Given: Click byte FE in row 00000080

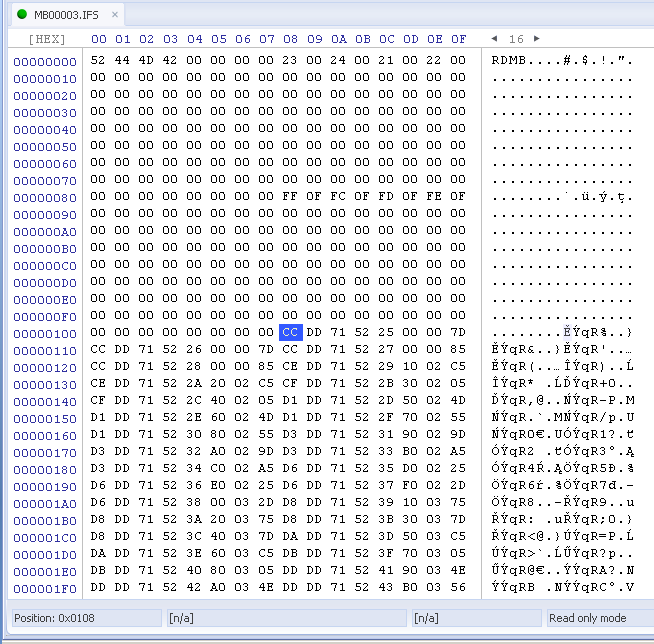Looking at the screenshot, I should (x=434, y=196).
